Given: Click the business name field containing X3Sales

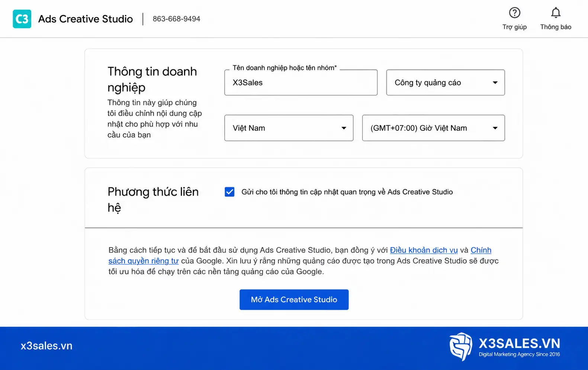Looking at the screenshot, I should point(301,83).
